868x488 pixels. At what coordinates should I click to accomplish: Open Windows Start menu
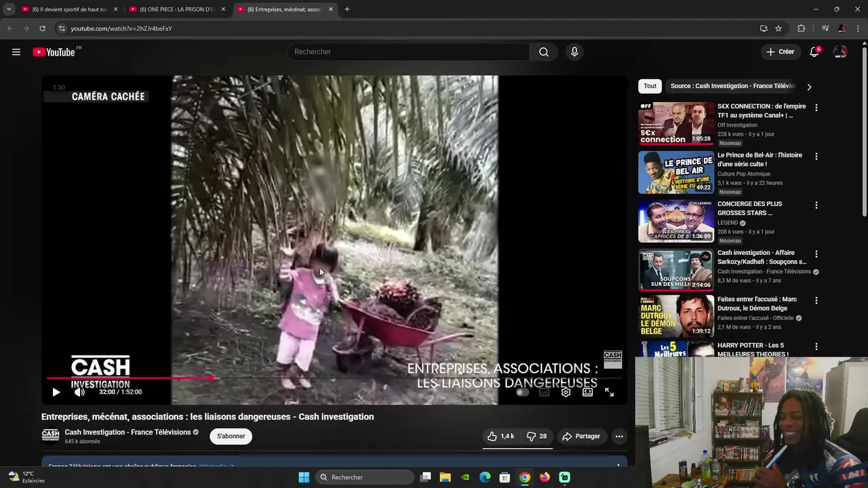[304, 477]
